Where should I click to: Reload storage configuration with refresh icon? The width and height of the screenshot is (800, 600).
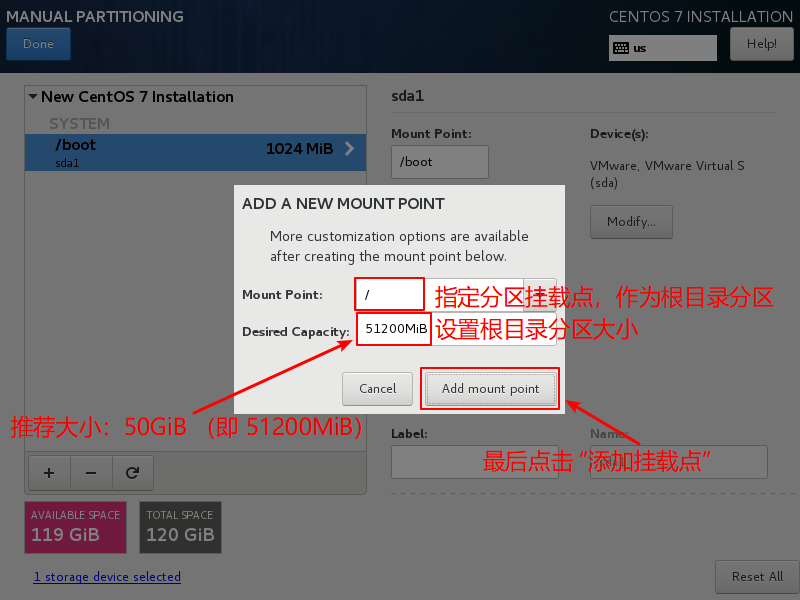tap(133, 473)
